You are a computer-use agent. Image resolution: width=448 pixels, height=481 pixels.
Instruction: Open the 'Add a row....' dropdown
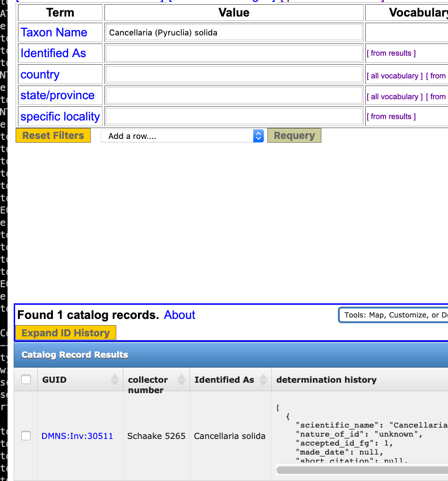click(x=182, y=136)
